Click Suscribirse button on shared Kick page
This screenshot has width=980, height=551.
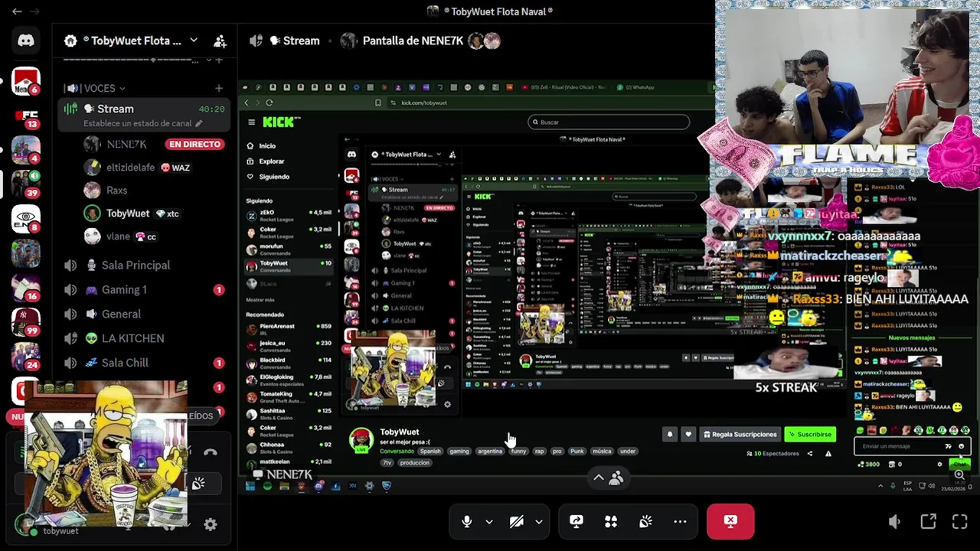810,434
